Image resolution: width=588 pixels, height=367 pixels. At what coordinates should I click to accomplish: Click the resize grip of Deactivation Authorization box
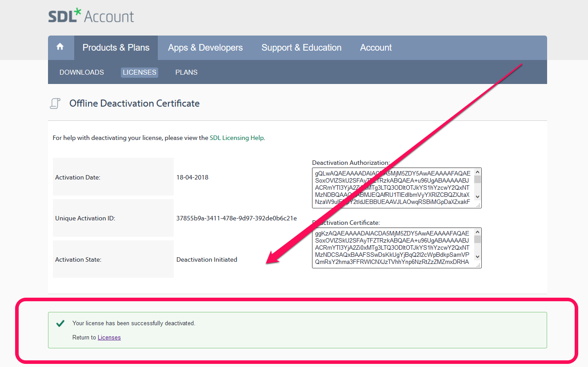(x=478, y=205)
